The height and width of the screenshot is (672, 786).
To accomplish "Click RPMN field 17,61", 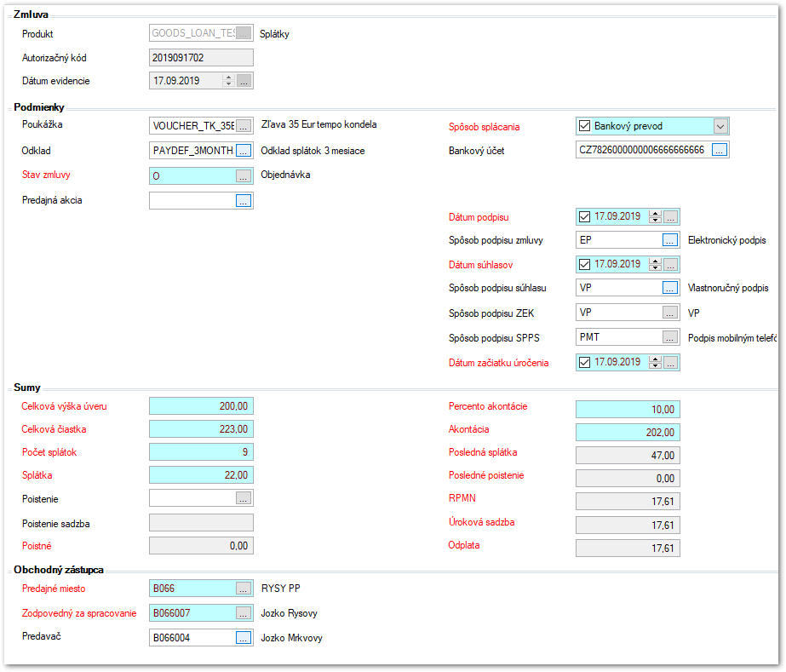I will click(x=628, y=502).
